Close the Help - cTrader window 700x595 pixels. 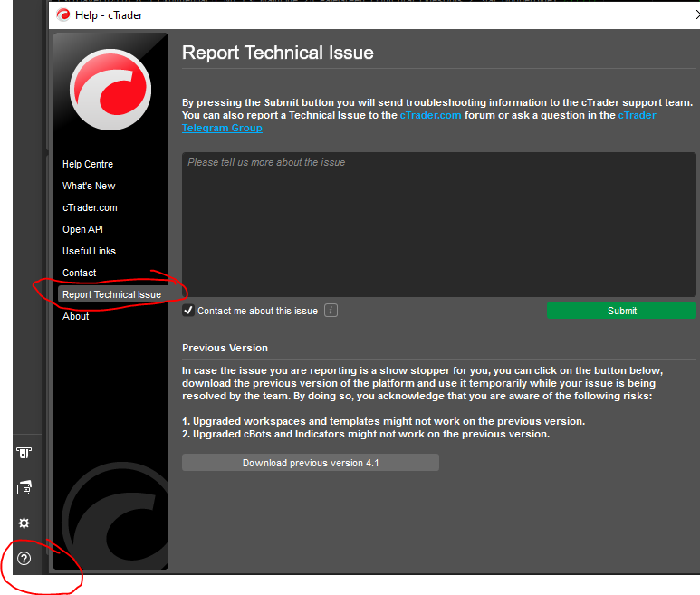697,14
